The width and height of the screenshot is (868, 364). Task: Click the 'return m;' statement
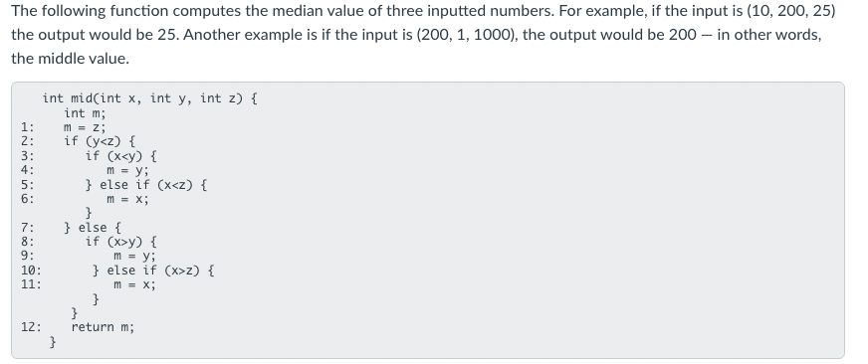coord(103,327)
